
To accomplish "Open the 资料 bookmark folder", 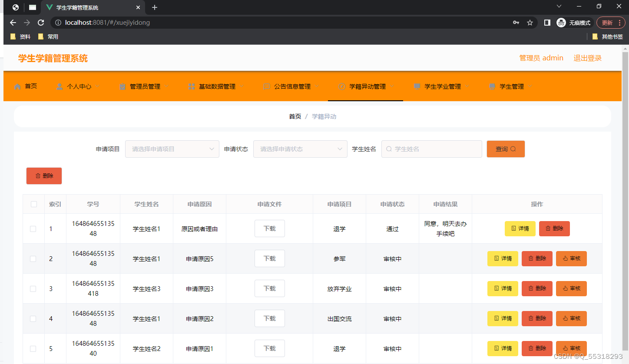I will coord(20,37).
